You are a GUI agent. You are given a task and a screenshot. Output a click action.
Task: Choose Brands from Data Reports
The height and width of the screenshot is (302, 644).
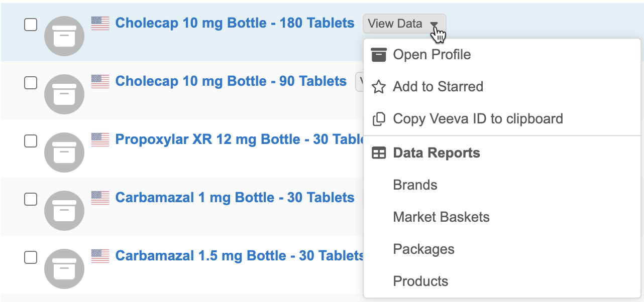[415, 185]
